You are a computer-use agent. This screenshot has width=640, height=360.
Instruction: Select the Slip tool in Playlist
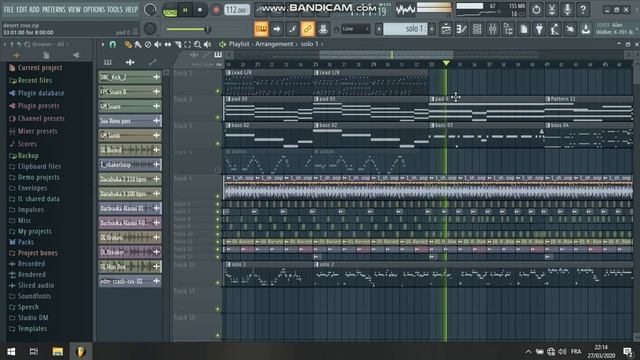tap(168, 44)
